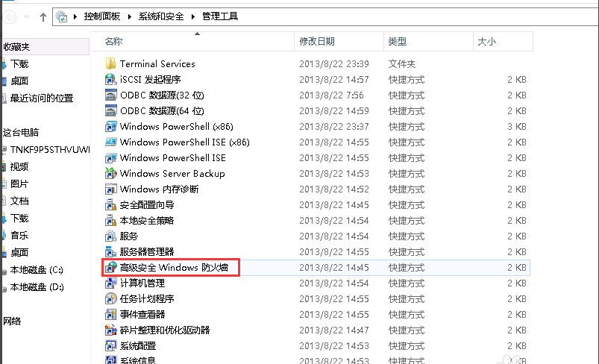599x364 pixels.
Task: Sort files by the 修改日期 column header
Action: (317, 42)
